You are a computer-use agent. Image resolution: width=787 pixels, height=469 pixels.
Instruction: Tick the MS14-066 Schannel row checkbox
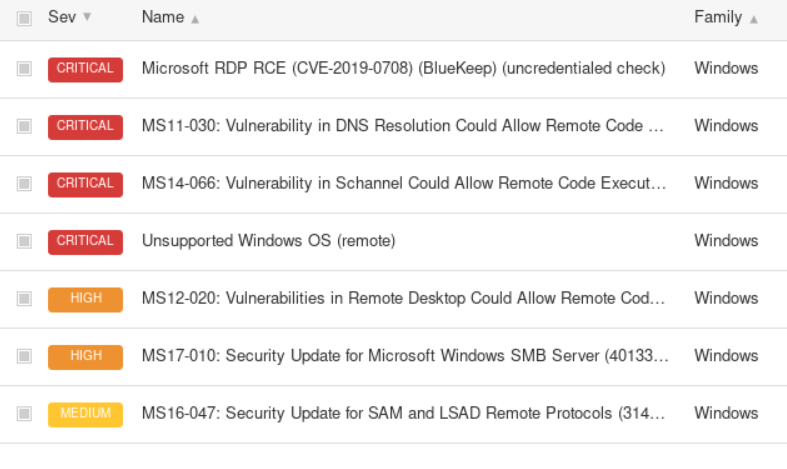25,184
